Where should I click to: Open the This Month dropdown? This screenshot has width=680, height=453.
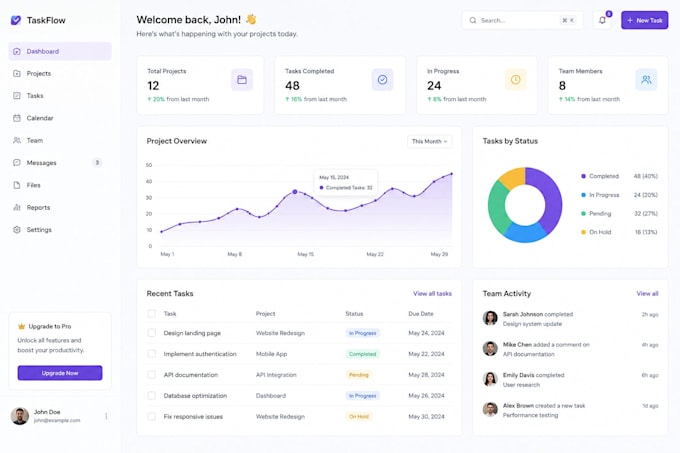[429, 141]
